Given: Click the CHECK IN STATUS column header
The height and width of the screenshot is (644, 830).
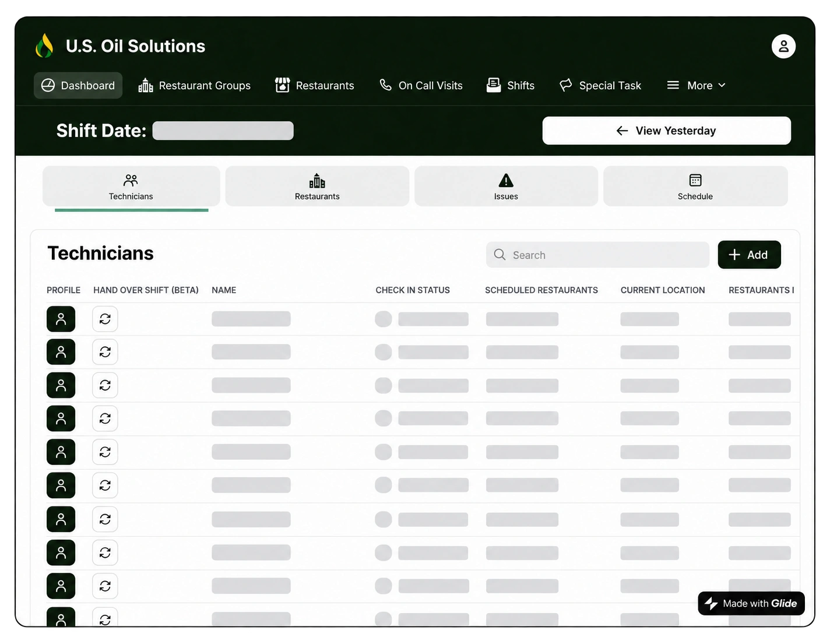Looking at the screenshot, I should (413, 290).
